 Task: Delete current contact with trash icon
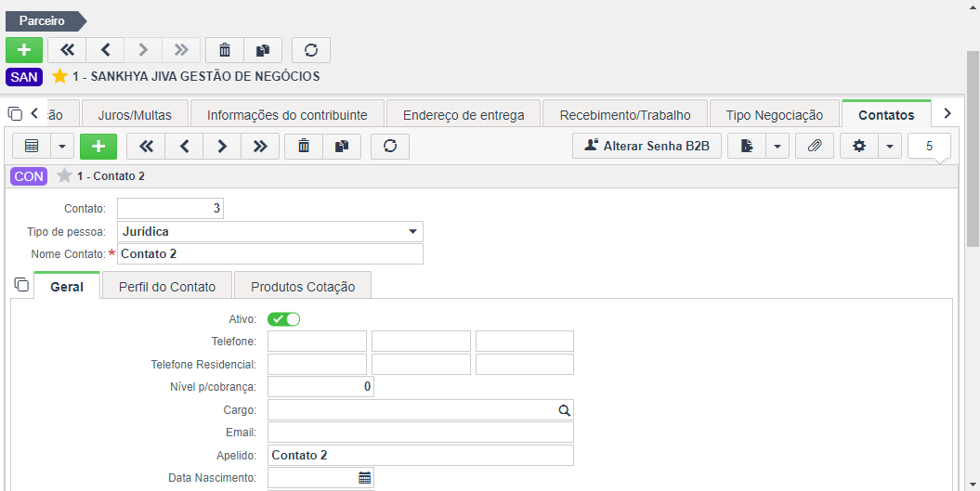304,146
